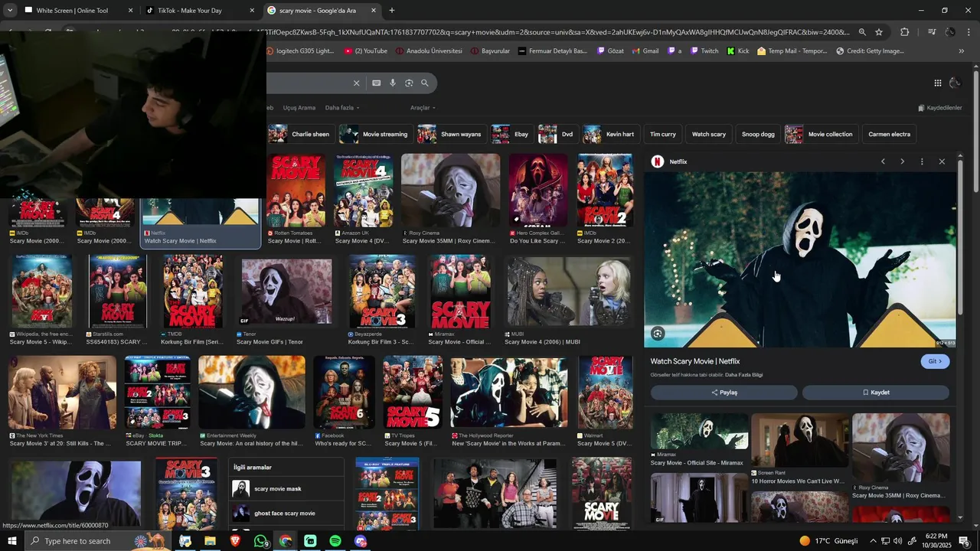
Task: Filter results by the Shawn wayans chip
Action: pyautogui.click(x=452, y=134)
